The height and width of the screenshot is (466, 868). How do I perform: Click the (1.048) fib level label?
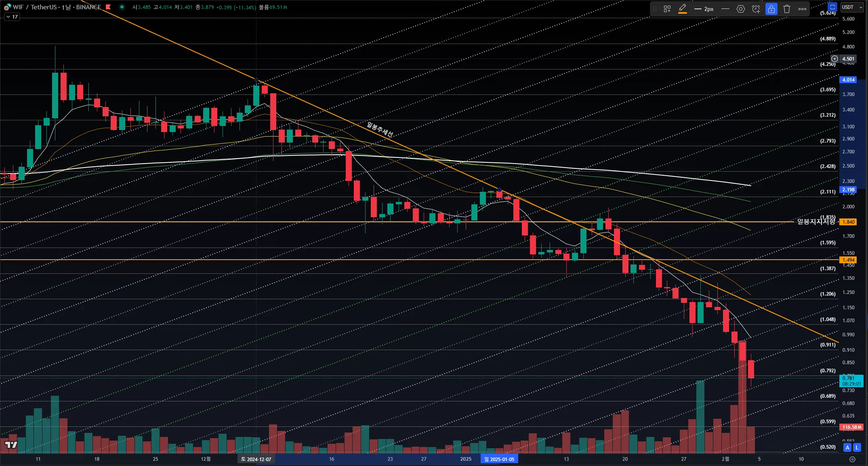click(828, 319)
